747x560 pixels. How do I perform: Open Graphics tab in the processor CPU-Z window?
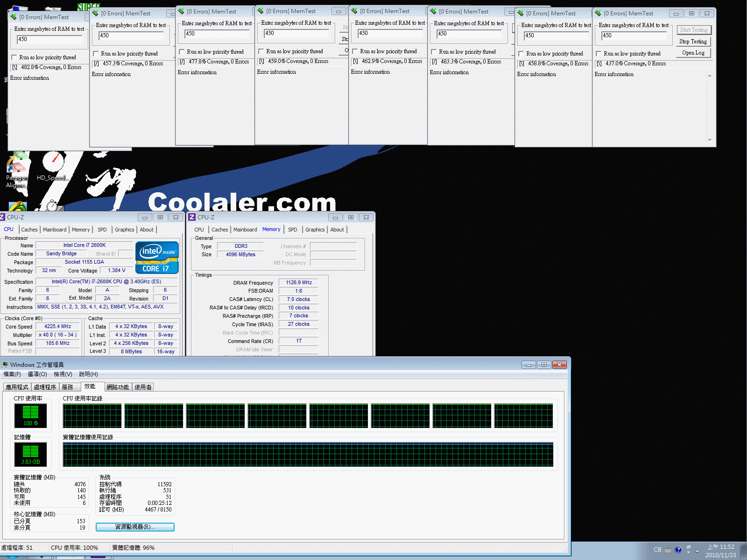(x=125, y=230)
